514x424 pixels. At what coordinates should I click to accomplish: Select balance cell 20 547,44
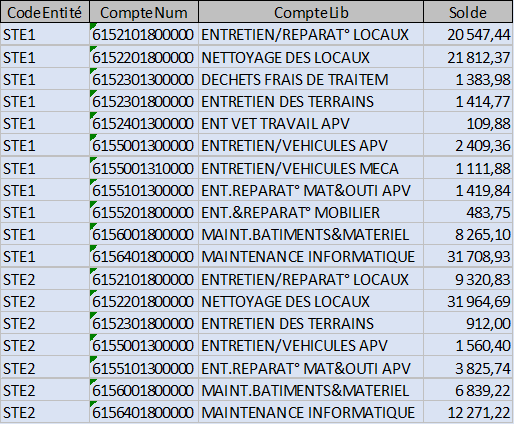click(x=468, y=35)
